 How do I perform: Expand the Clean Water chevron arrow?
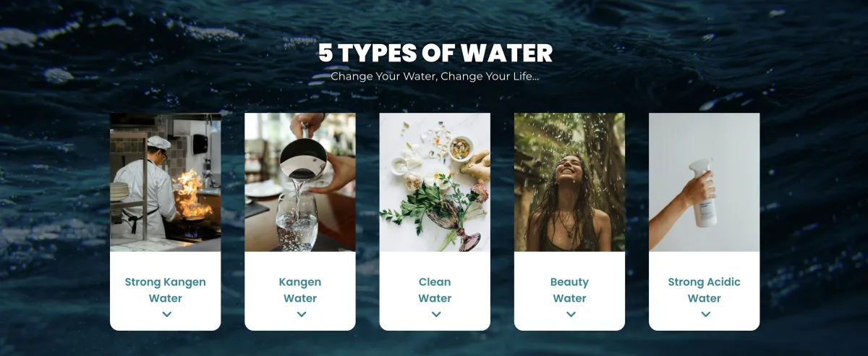(435, 314)
